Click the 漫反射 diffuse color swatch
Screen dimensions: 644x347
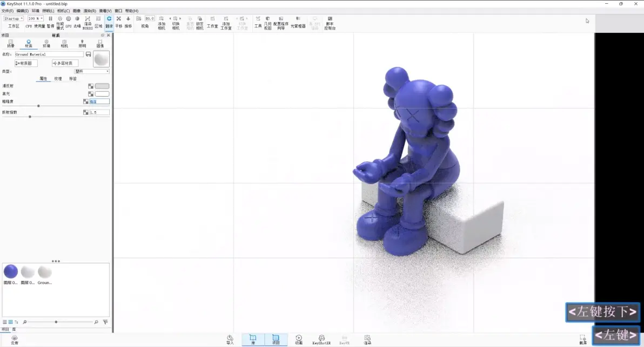pos(102,86)
